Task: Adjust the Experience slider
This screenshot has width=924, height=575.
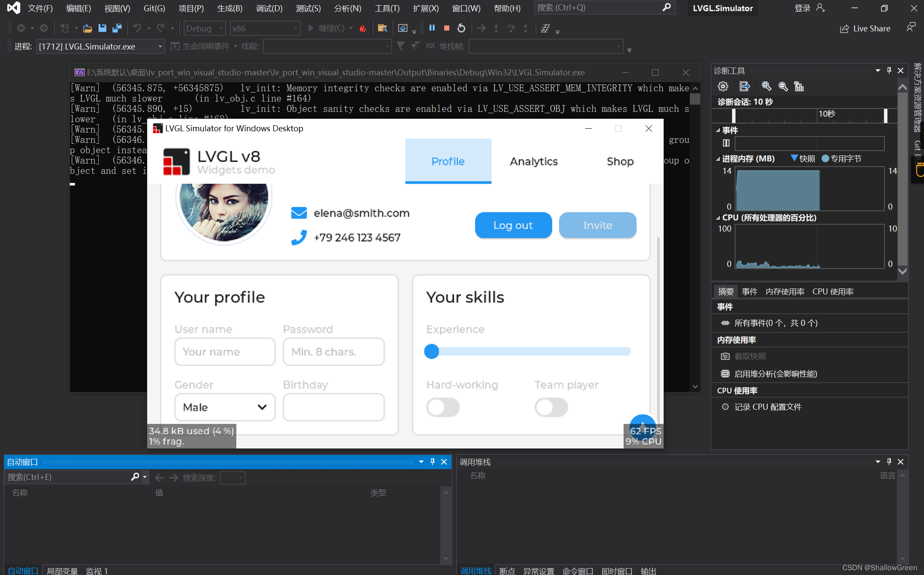Action: pyautogui.click(x=431, y=351)
